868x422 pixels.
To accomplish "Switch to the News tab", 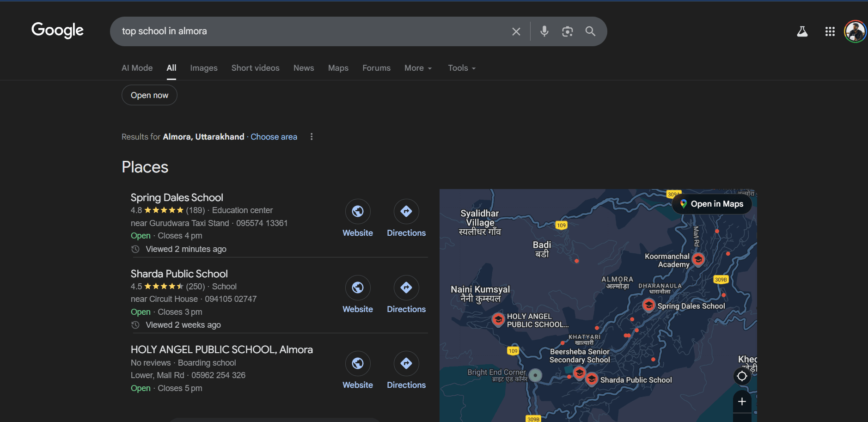I will [x=303, y=67].
